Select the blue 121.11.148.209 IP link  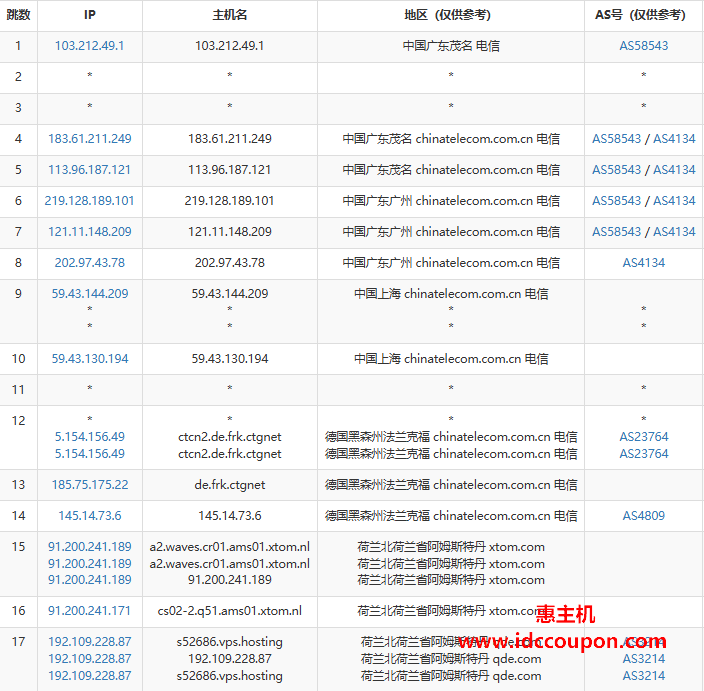tap(89, 232)
